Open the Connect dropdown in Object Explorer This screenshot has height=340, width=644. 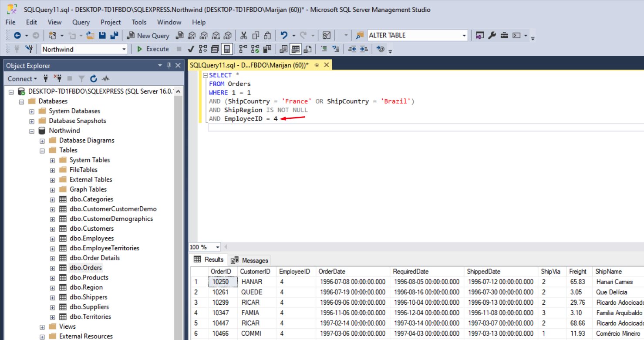click(x=22, y=79)
